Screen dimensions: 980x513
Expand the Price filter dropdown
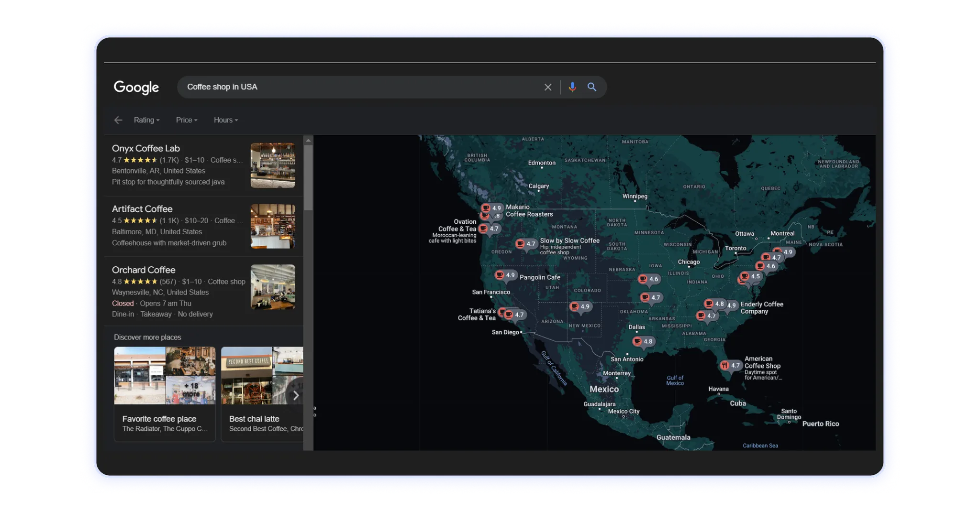tap(186, 120)
